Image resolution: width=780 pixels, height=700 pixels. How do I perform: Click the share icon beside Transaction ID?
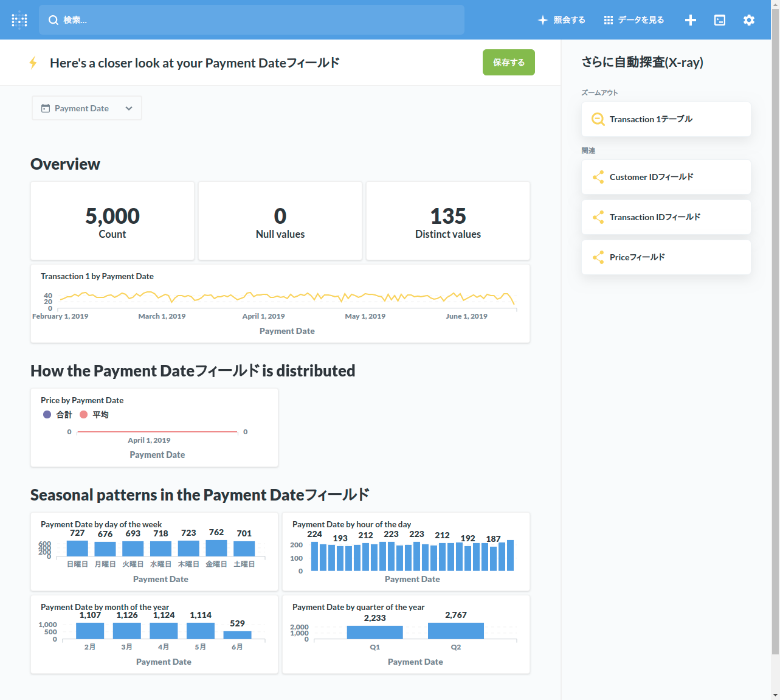click(x=598, y=217)
